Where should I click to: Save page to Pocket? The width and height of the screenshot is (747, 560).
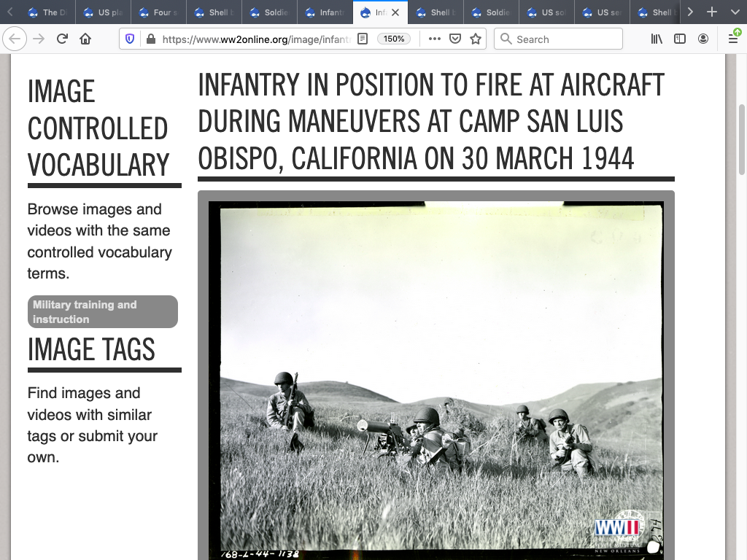[x=455, y=39]
